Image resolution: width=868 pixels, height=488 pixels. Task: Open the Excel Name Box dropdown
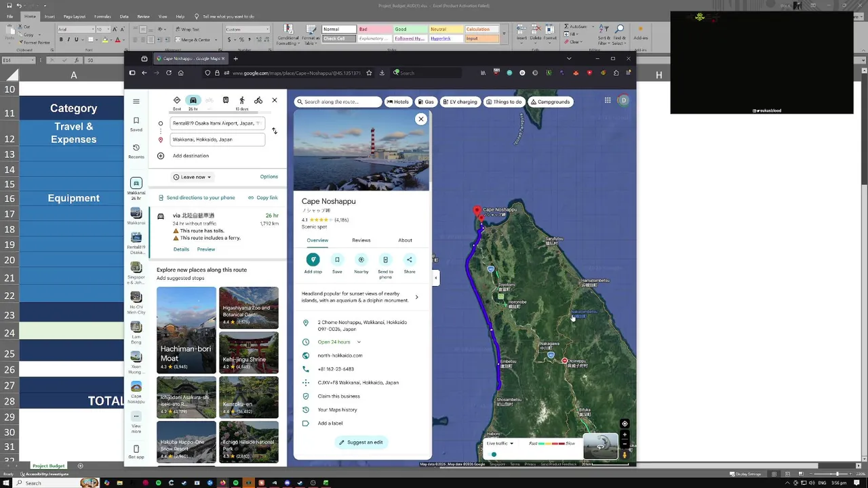(32, 60)
